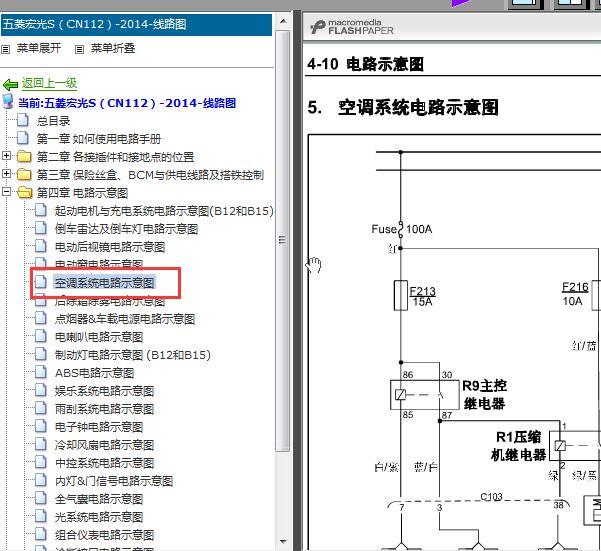Click scroll up arrow of tree panel

[283, 21]
